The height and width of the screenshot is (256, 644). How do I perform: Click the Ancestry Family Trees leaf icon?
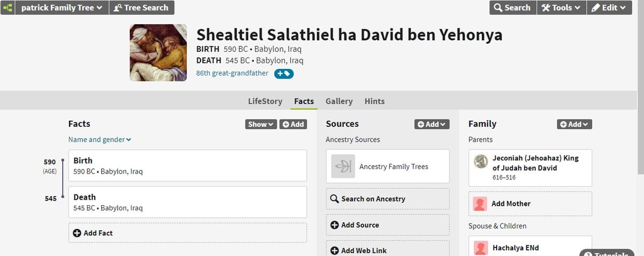(343, 166)
